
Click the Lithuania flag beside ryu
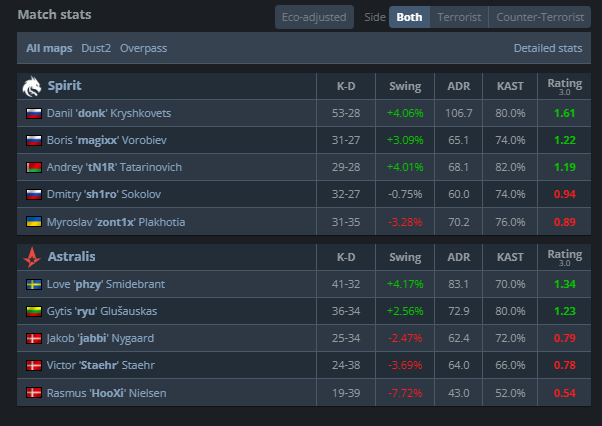pos(34,311)
